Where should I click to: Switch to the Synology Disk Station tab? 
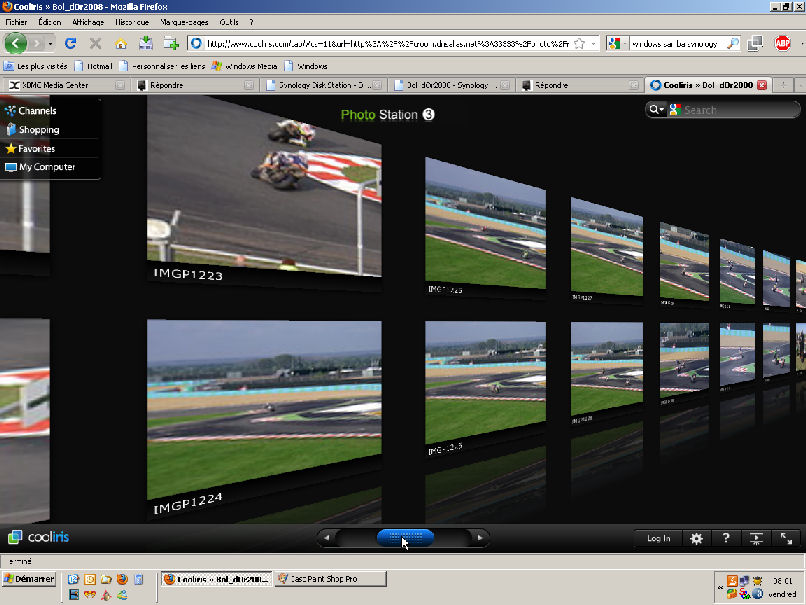324,85
